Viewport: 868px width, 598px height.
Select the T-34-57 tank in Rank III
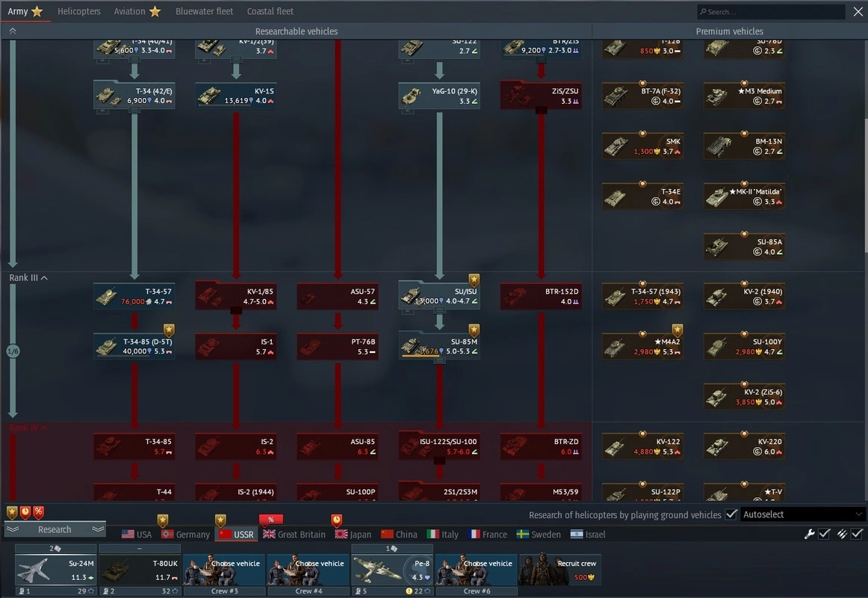pos(134,296)
